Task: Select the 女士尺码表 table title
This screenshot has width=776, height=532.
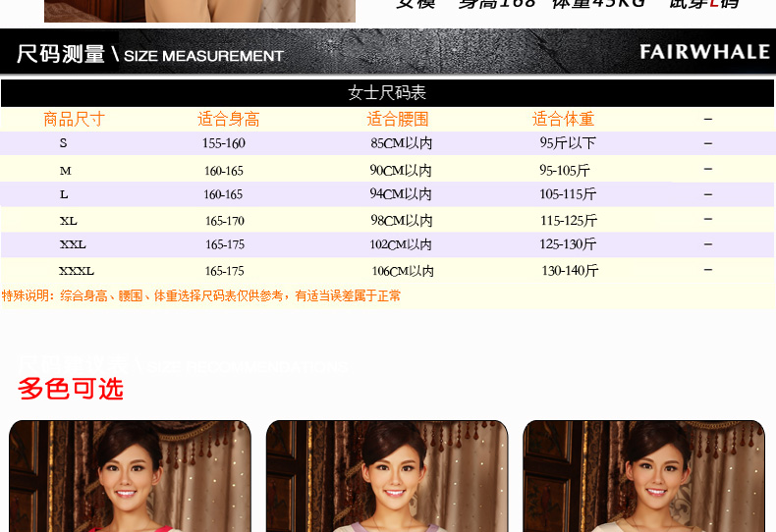Action: tap(387, 93)
